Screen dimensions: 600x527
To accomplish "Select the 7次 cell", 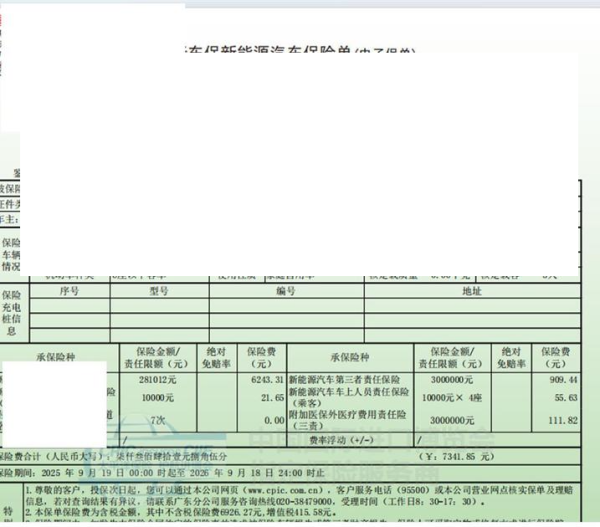I will pyautogui.click(x=157, y=421).
